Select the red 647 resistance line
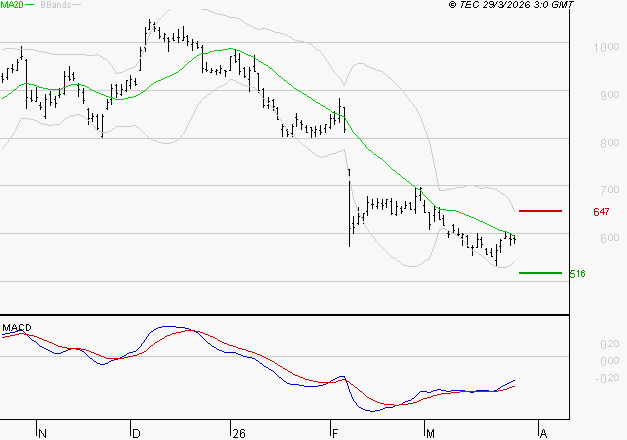The width and height of the screenshot is (627, 440). tap(540, 211)
